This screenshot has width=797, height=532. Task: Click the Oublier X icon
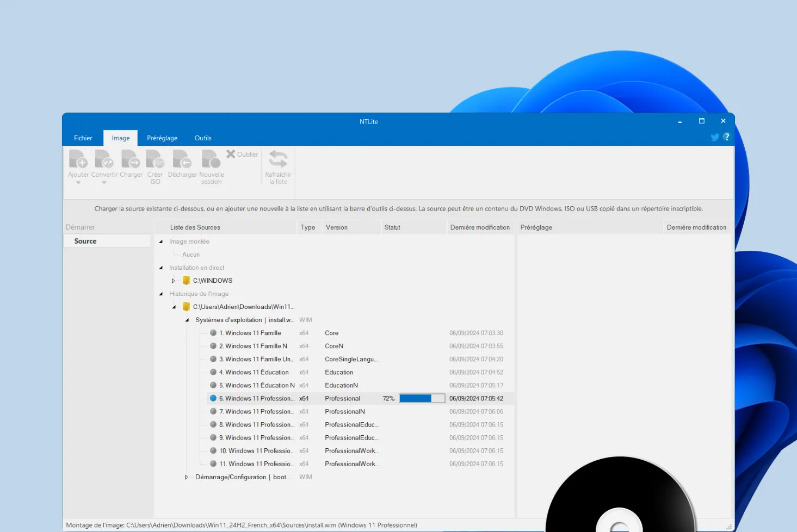[231, 154]
